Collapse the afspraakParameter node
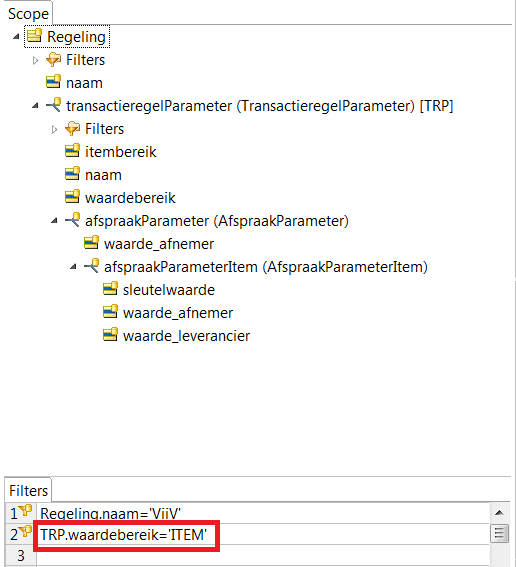Screen dimensions: 516x567 pyautogui.click(x=54, y=221)
